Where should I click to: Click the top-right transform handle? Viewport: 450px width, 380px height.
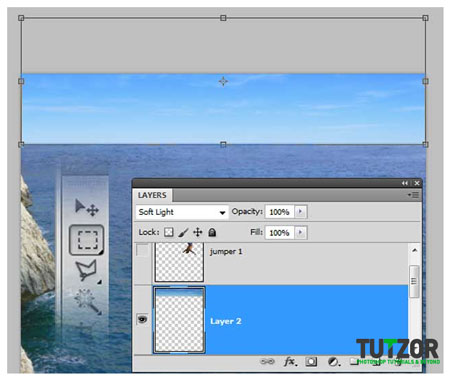click(425, 18)
